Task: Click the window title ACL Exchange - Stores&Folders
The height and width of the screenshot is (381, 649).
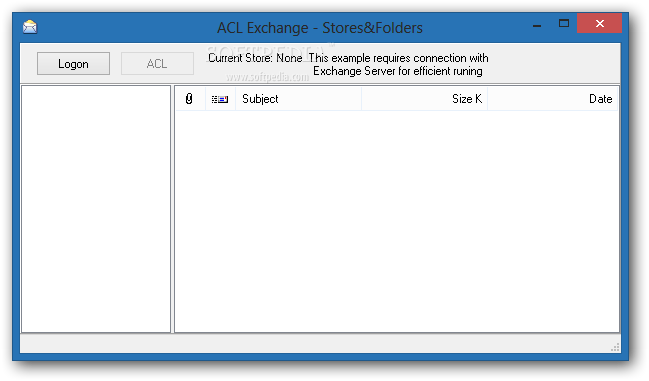Action: tap(320, 28)
